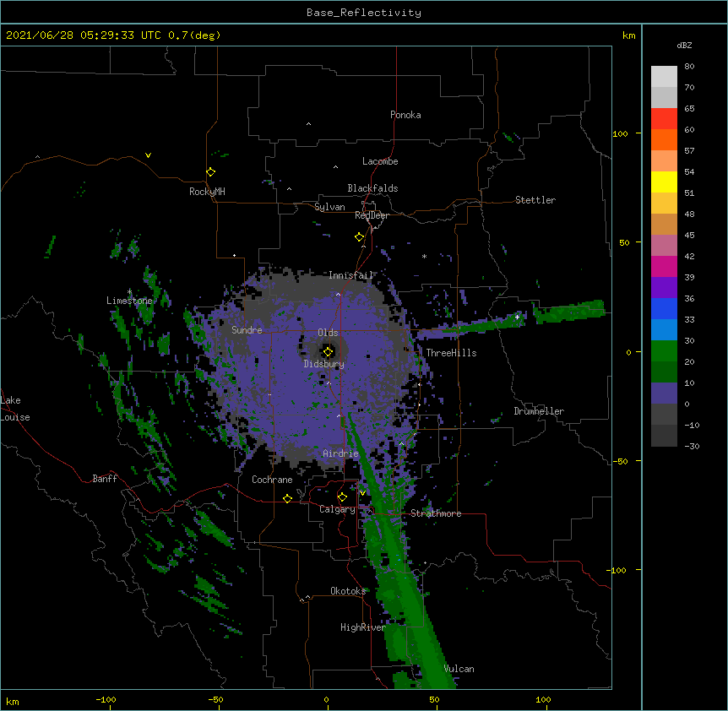Select the ThreeHills label
The height and width of the screenshot is (711, 728).
(451, 353)
